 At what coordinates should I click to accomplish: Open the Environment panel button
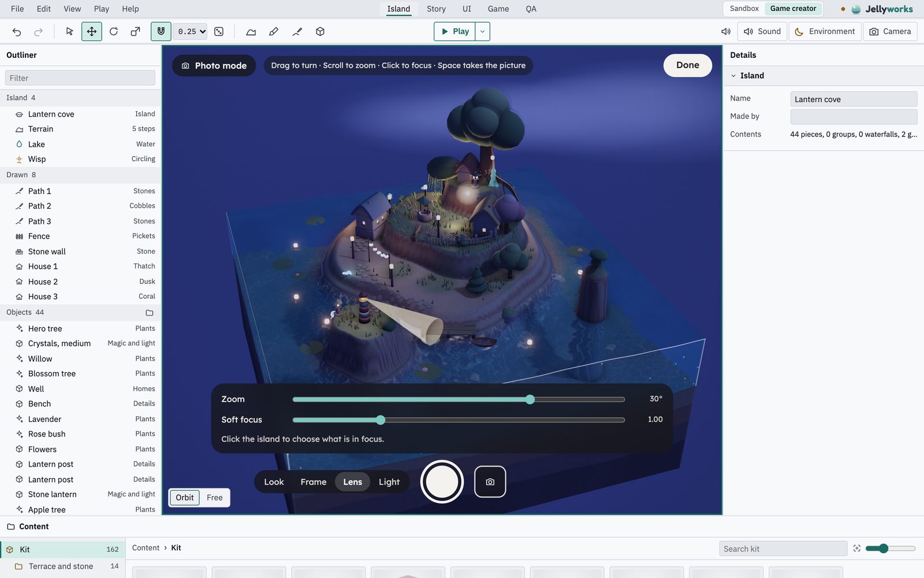pos(825,31)
